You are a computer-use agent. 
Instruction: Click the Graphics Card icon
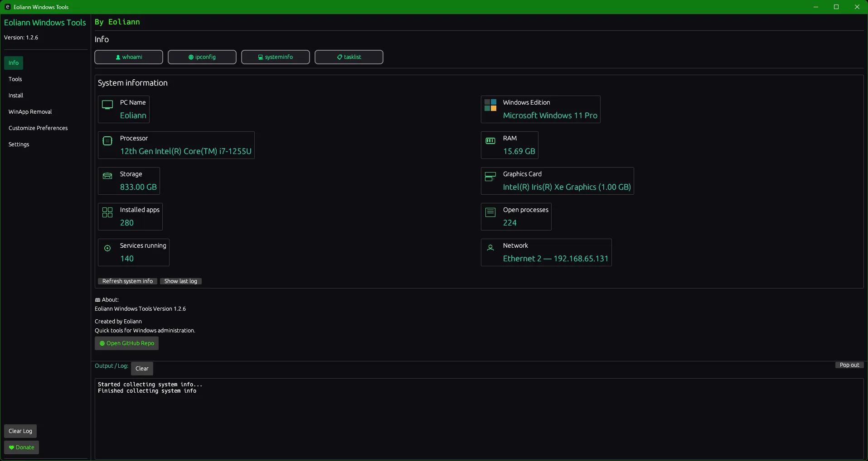[490, 176]
